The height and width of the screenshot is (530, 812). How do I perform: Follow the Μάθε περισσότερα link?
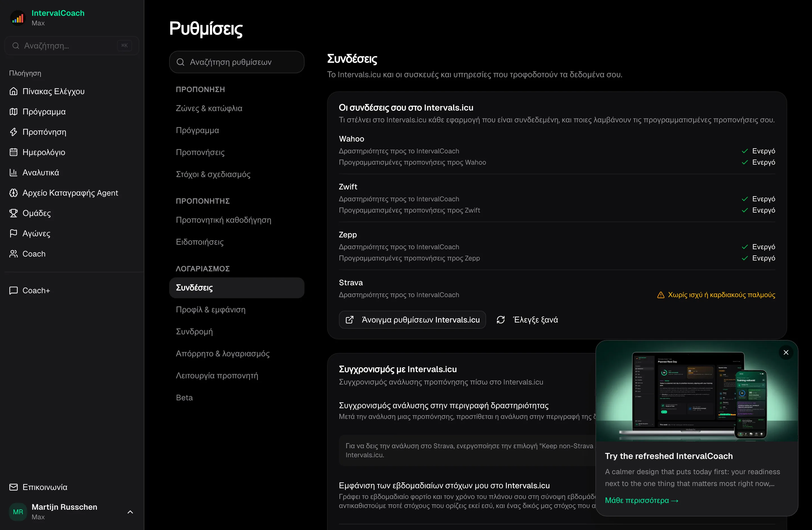641,500
